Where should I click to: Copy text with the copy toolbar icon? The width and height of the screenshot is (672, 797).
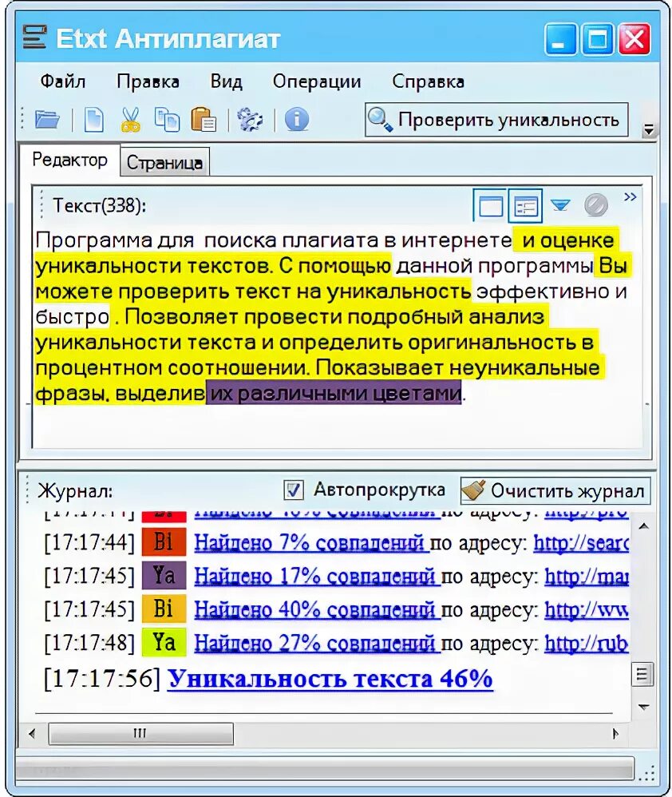point(167,120)
